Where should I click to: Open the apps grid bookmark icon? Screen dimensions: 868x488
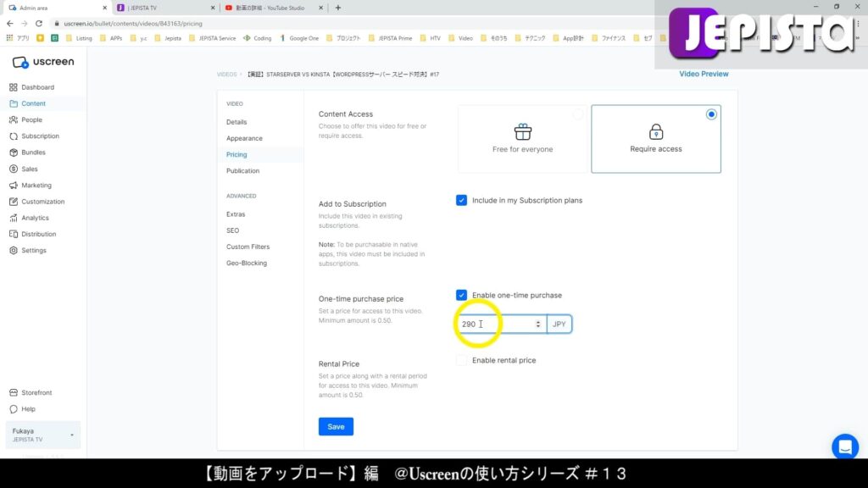(9, 38)
